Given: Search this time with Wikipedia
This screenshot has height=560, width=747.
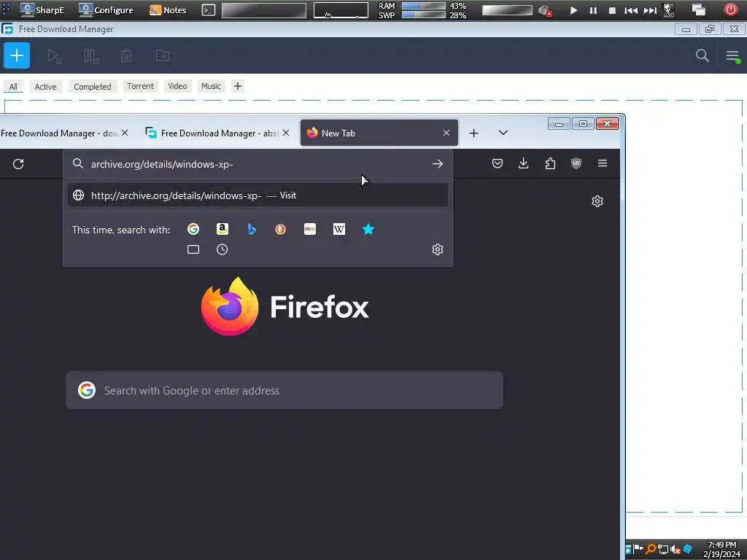Looking at the screenshot, I should (339, 230).
